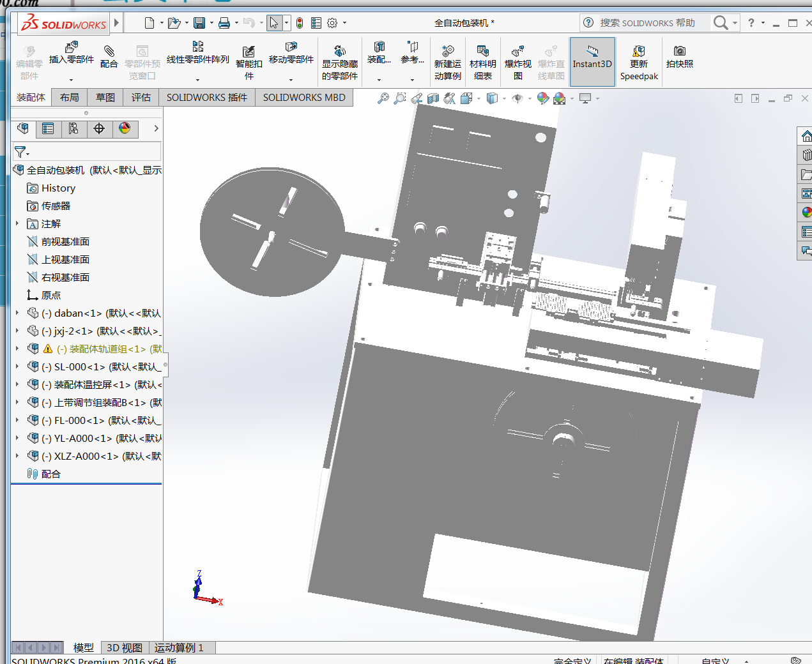Toggle the Hide/Show Items eye icon
The height and width of the screenshot is (664, 812).
click(517, 98)
